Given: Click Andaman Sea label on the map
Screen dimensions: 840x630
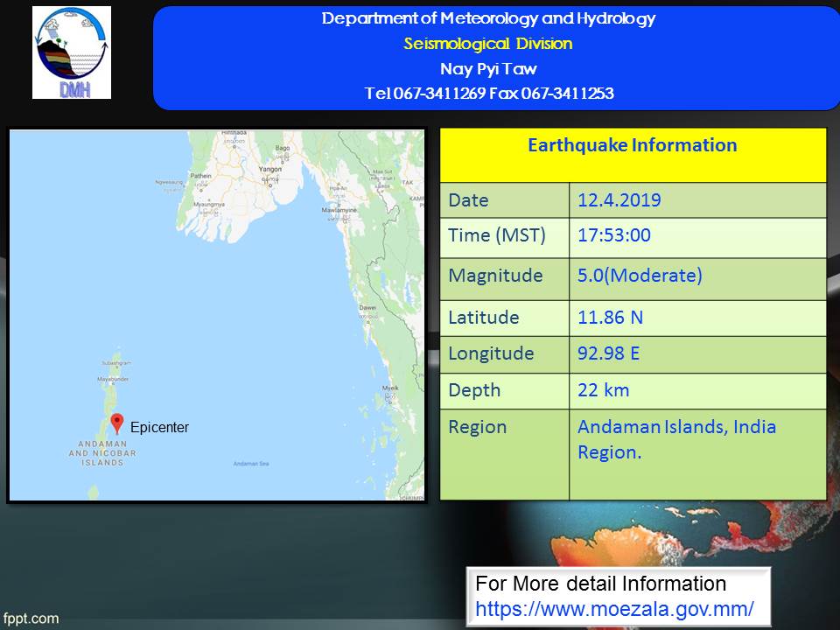Looking at the screenshot, I should 251,464.
